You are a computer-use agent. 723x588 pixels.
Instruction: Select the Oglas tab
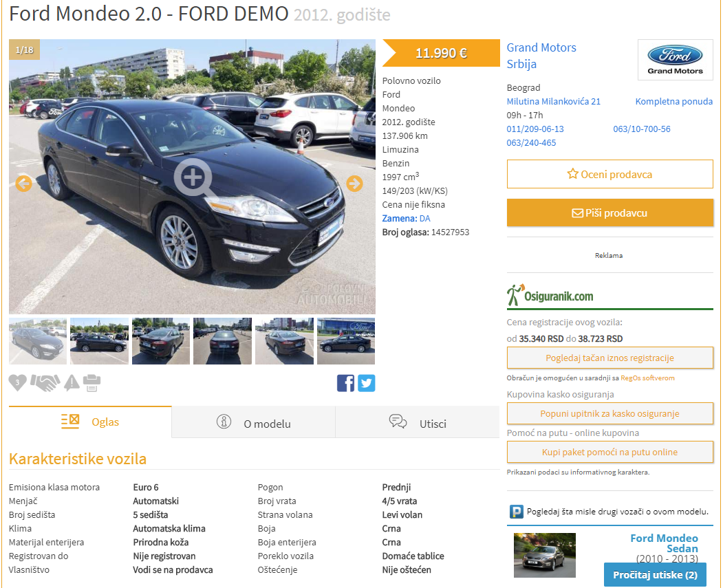(90, 422)
